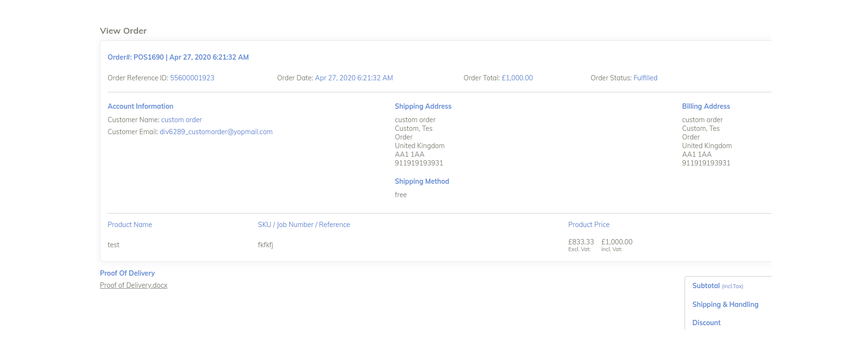Click the order total £1,000.00
This screenshot has height=355, width=868.
[517, 78]
